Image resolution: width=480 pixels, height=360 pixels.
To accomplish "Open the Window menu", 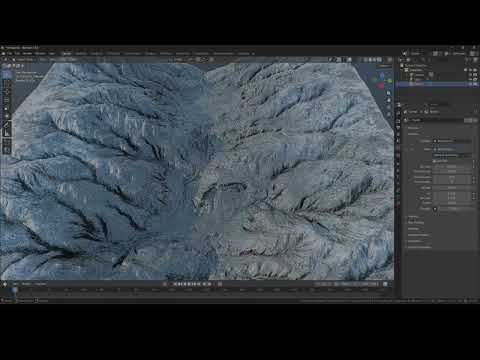I will coord(40,53).
